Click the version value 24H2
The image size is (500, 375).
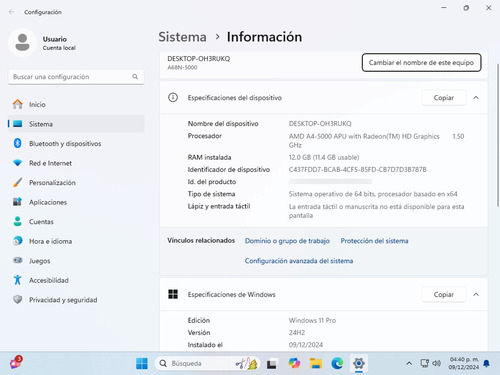[297, 332]
